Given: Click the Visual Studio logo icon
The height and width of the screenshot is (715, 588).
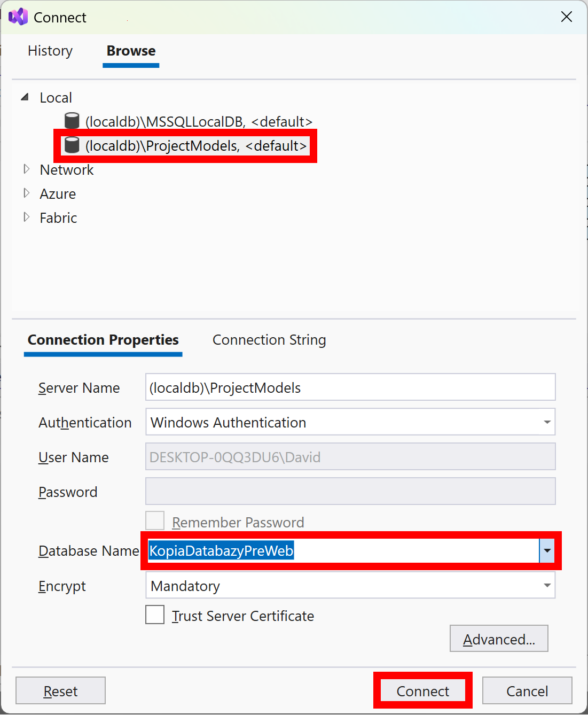Looking at the screenshot, I should pyautogui.click(x=18, y=17).
